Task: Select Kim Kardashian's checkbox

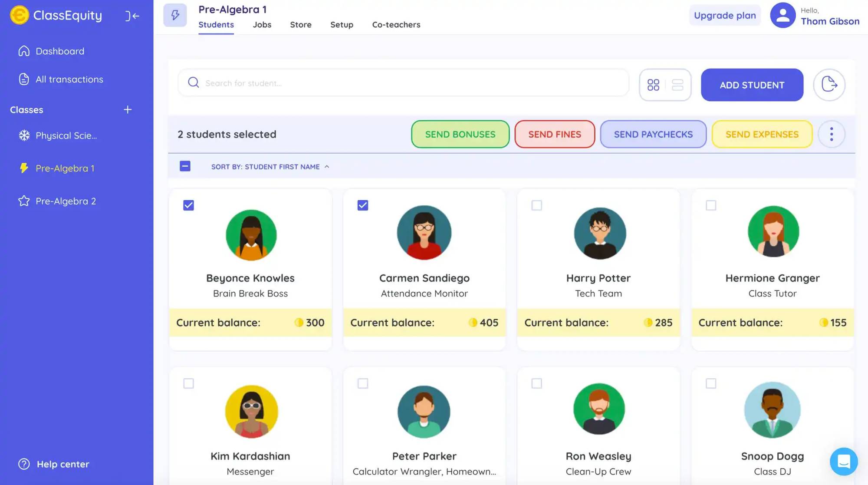Action: pyautogui.click(x=188, y=383)
